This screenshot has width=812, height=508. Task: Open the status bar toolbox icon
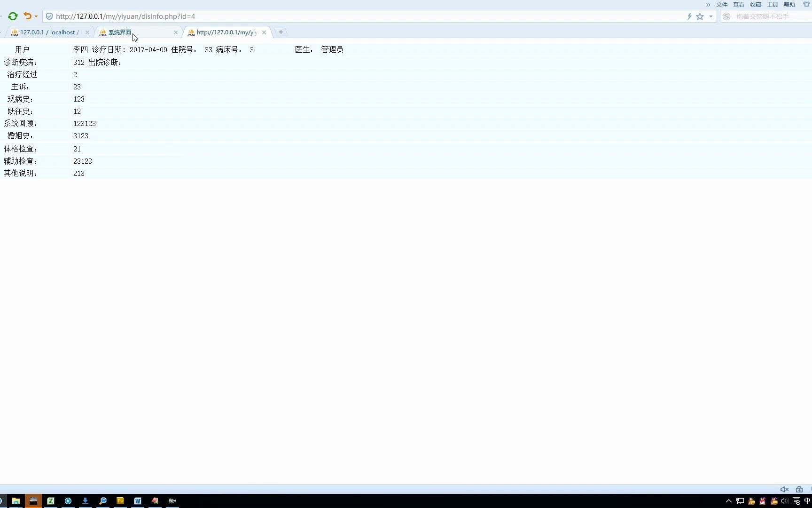pyautogui.click(x=799, y=490)
